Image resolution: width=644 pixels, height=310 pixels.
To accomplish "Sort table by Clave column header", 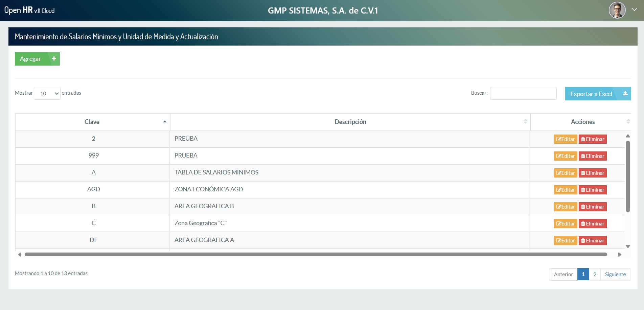I will click(x=92, y=122).
